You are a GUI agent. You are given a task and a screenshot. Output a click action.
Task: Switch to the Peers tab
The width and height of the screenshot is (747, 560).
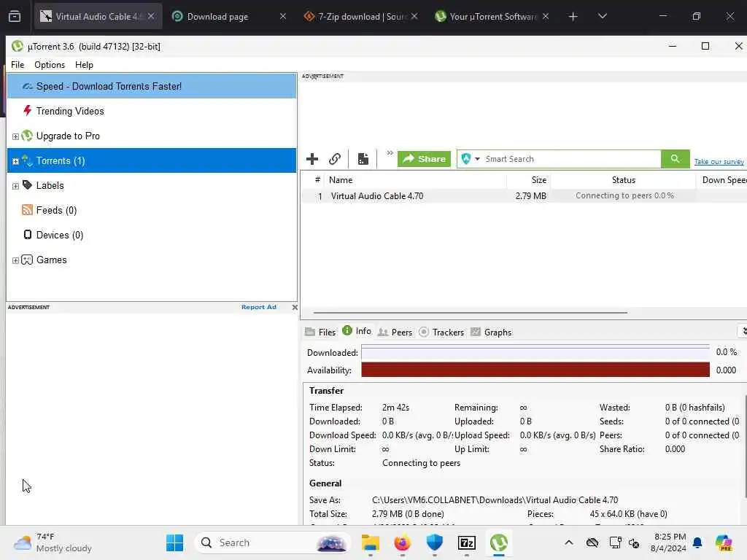point(395,332)
